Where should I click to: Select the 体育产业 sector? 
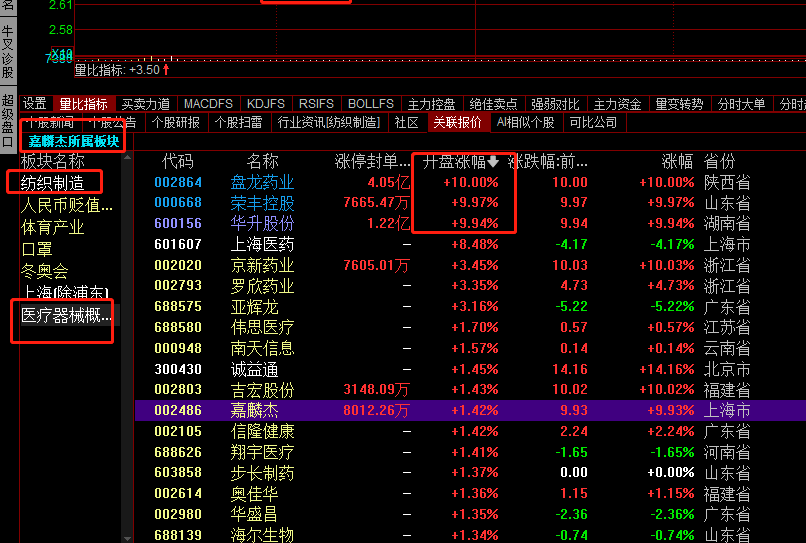click(52, 227)
